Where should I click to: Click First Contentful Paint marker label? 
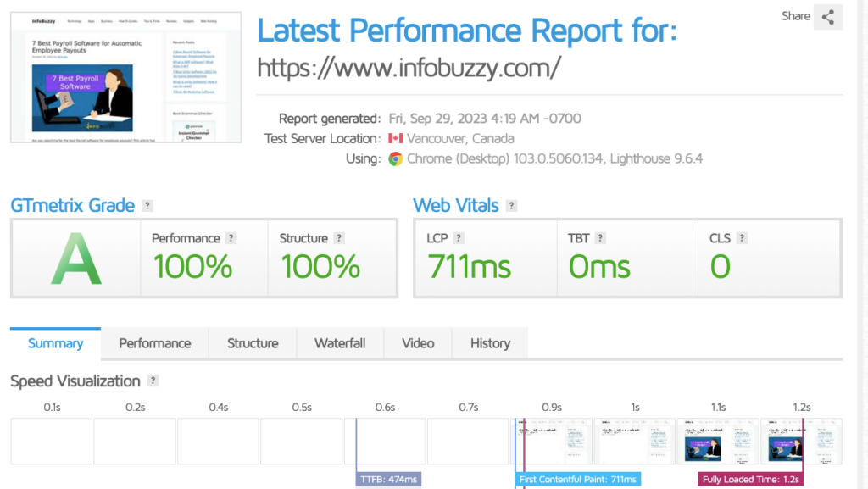pos(578,480)
